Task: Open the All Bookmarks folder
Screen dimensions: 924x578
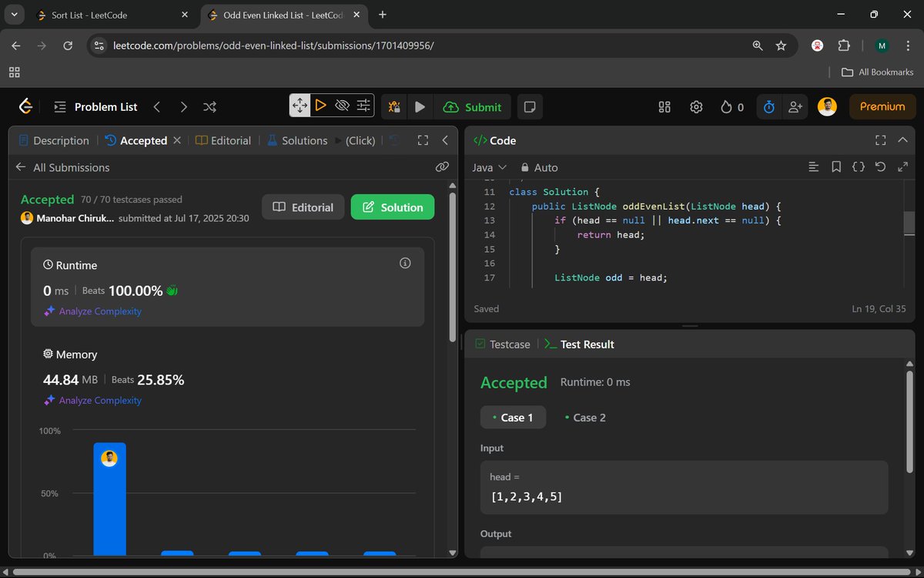Action: (x=878, y=72)
